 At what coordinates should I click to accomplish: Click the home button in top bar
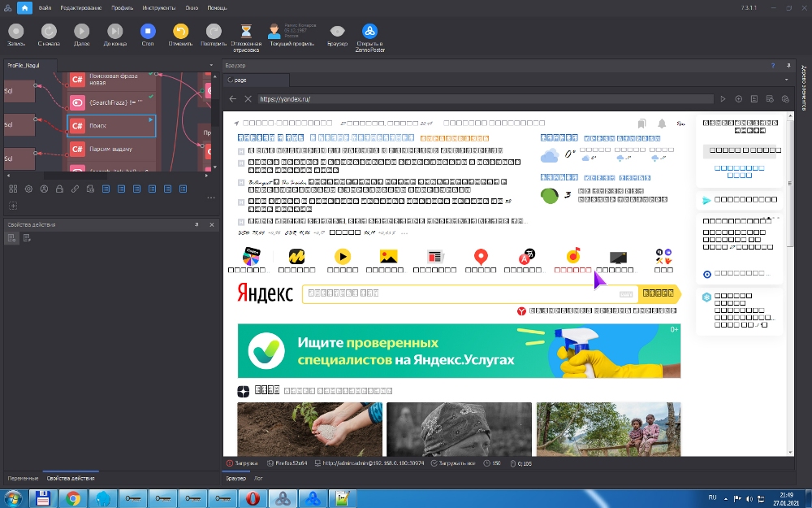point(24,8)
